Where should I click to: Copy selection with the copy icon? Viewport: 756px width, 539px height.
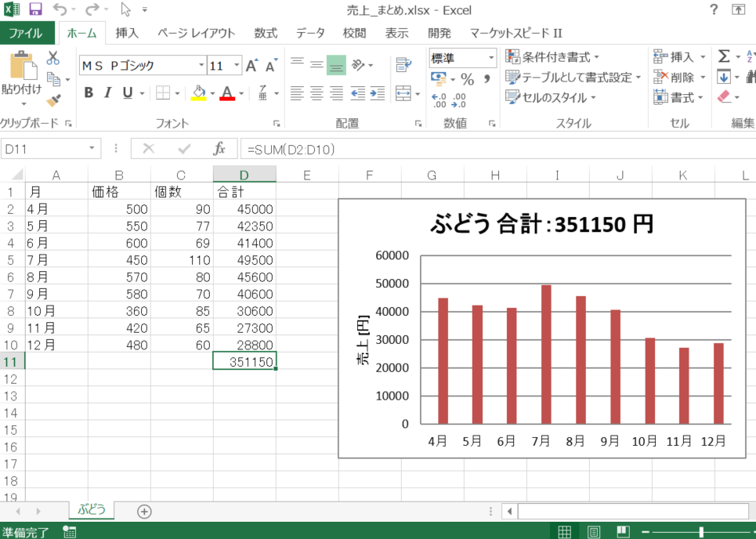pyautogui.click(x=53, y=79)
